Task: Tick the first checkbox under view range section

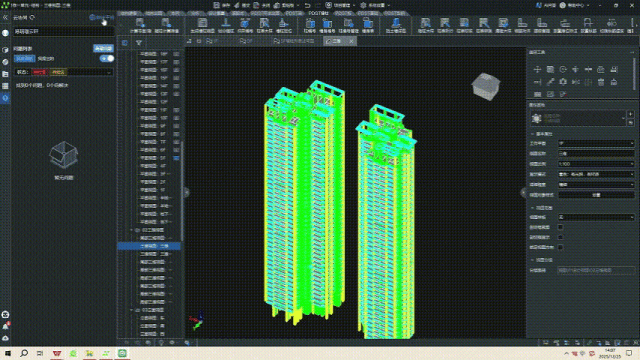Action: click(x=560, y=227)
